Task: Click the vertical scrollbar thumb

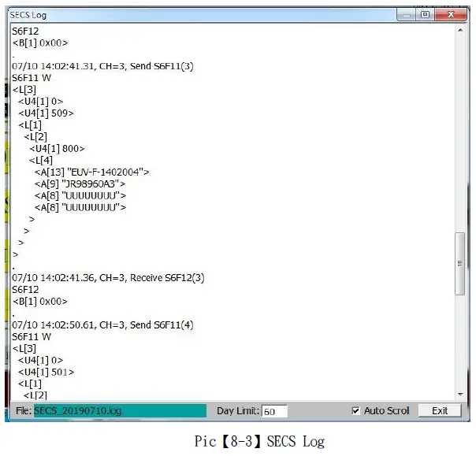Action: (x=460, y=263)
